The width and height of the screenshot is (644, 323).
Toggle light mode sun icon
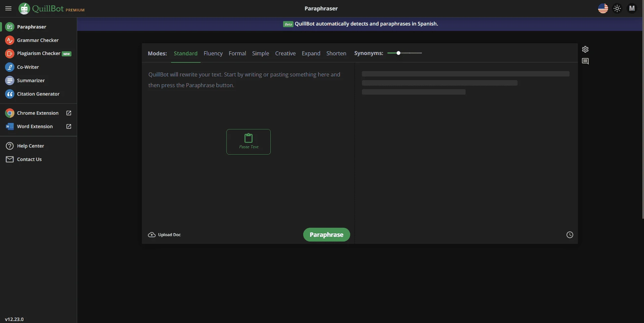click(x=617, y=8)
